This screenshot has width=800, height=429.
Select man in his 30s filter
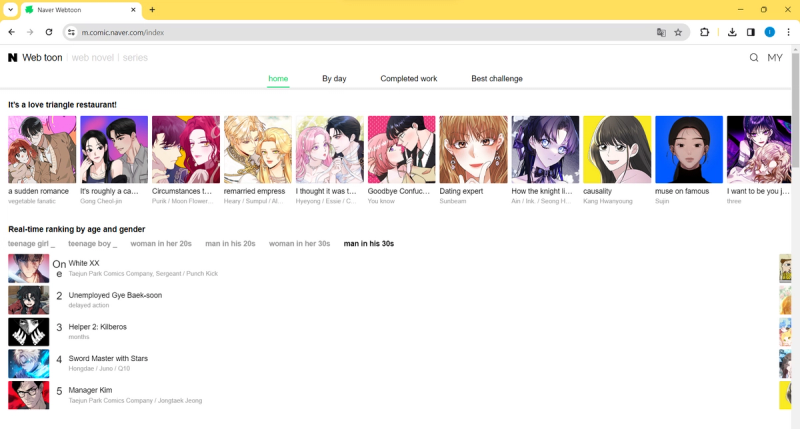tap(369, 244)
